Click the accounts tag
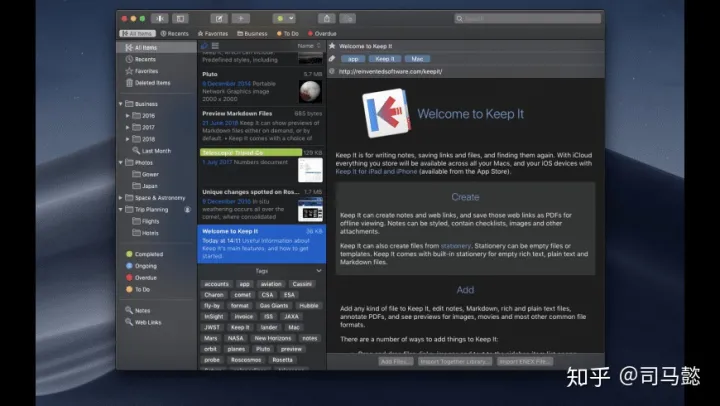The image size is (720, 406). pyautogui.click(x=216, y=284)
